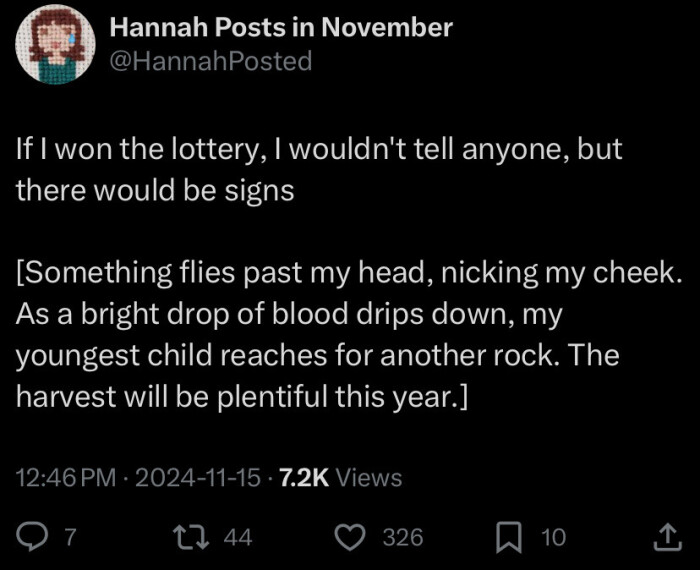Click the line "harvest will be plentiful"
Image resolution: width=700 pixels, height=570 pixels.
point(243,396)
